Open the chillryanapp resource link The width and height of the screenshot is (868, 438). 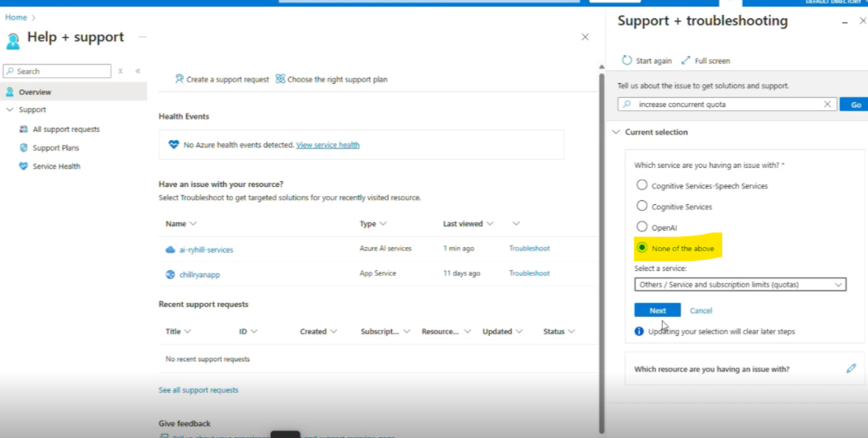199,275
